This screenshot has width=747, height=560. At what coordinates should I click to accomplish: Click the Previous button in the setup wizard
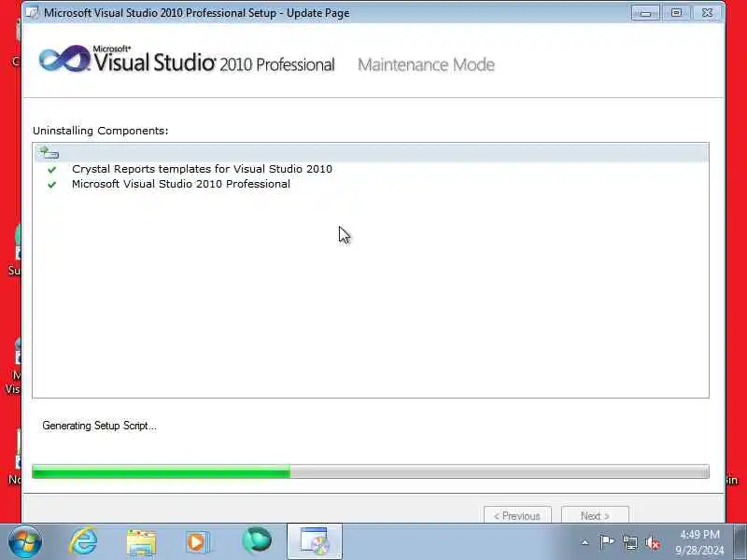517,515
